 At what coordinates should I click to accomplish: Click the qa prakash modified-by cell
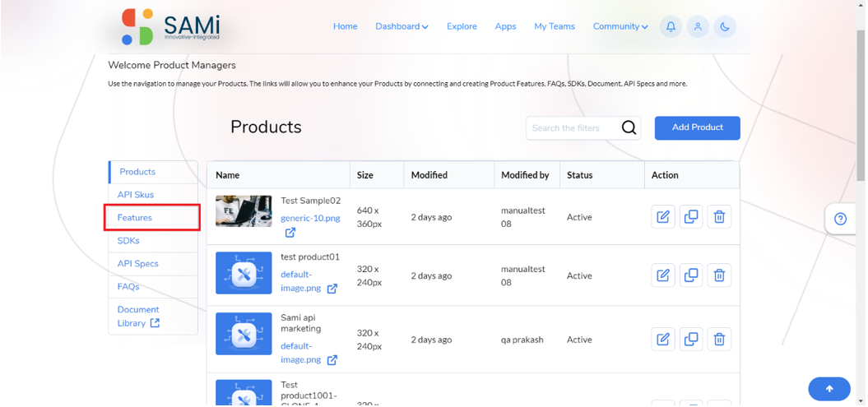522,340
